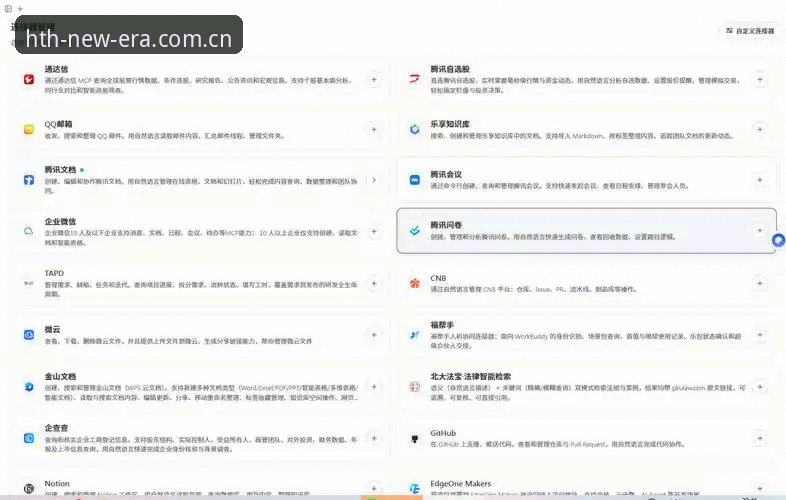Click the GitHub octocat icon
Viewport: 786px width, 500px height.
(415, 439)
